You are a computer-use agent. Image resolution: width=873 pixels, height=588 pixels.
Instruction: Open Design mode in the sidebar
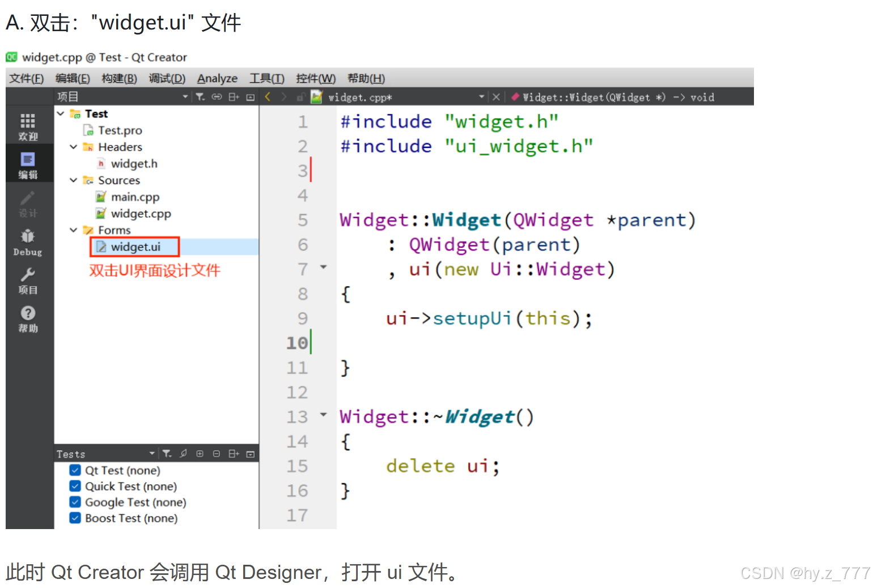click(28, 204)
